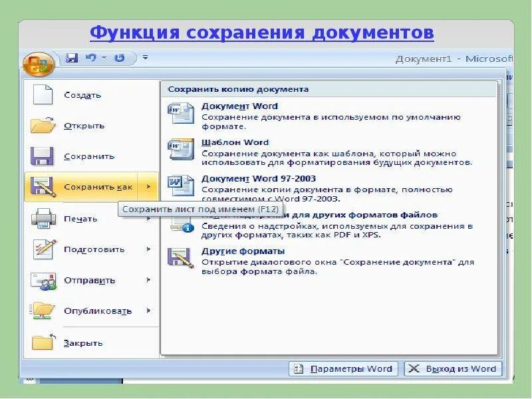Click the Шаблон Word template icon

point(181,149)
